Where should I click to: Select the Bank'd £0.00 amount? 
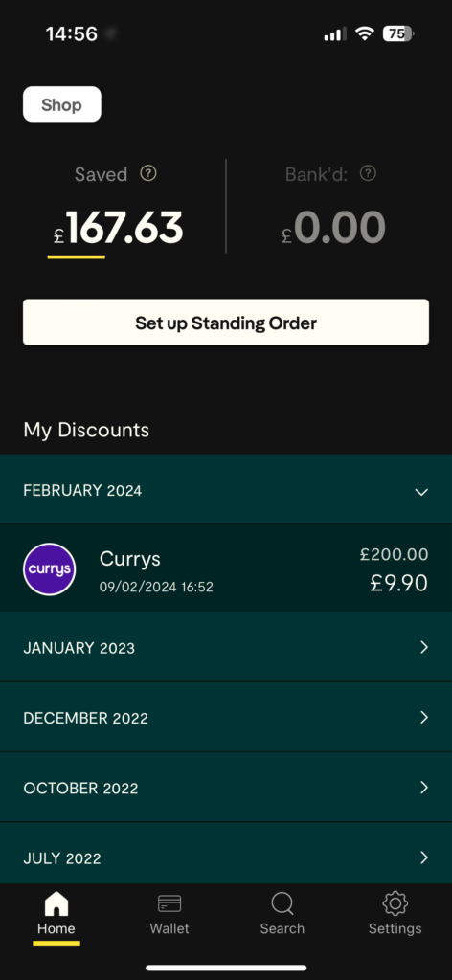333,228
